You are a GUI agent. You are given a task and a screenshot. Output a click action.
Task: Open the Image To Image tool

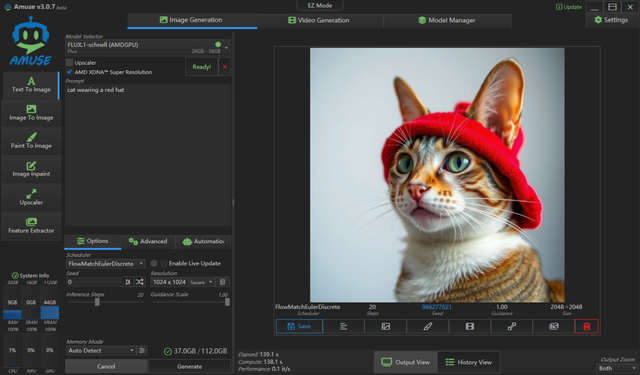pyautogui.click(x=31, y=113)
